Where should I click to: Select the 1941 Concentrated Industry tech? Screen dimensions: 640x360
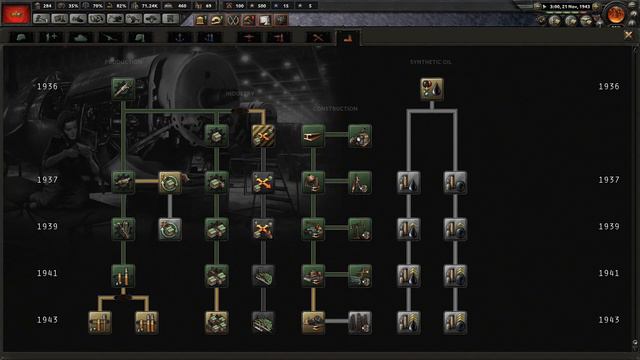[x=216, y=276]
